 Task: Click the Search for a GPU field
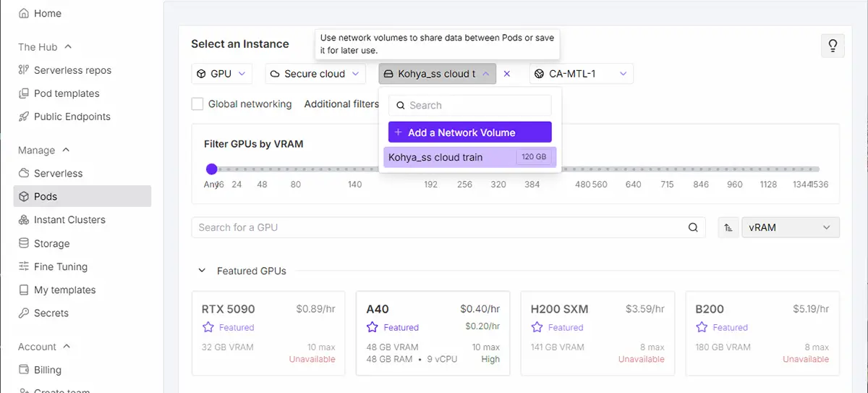pyautogui.click(x=441, y=227)
